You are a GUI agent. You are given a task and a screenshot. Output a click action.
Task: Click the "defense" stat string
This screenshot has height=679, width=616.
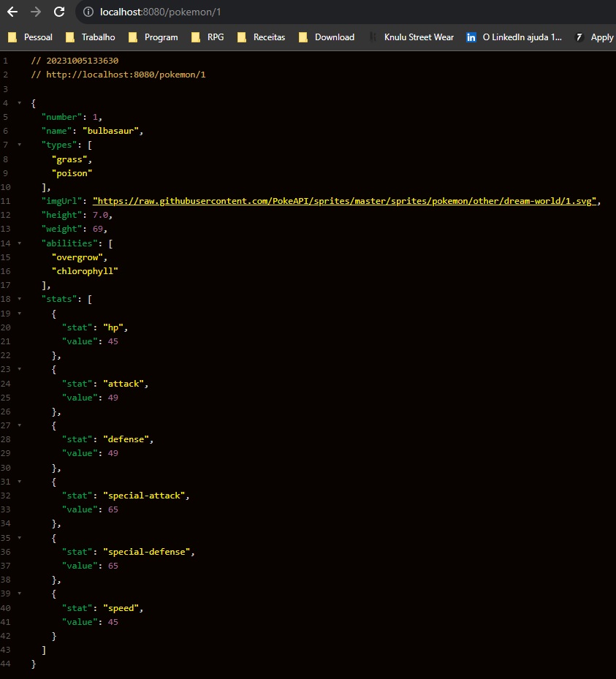pyautogui.click(x=126, y=439)
